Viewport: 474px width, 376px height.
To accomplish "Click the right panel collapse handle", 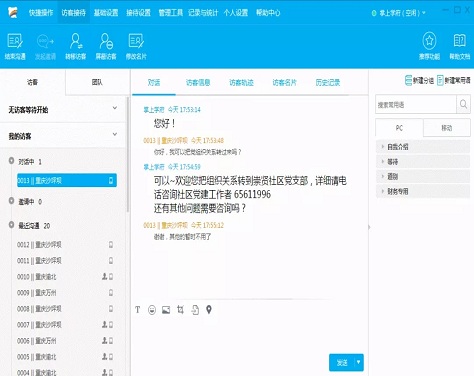I will [369, 227].
